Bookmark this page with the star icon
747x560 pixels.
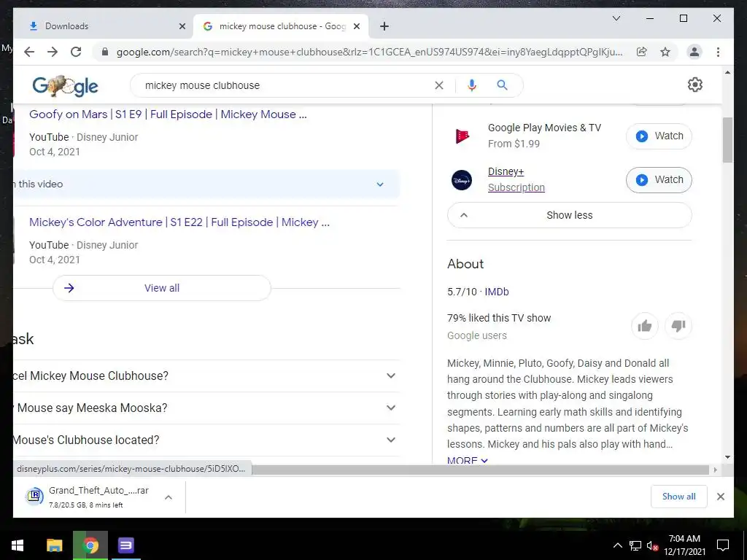(665, 52)
